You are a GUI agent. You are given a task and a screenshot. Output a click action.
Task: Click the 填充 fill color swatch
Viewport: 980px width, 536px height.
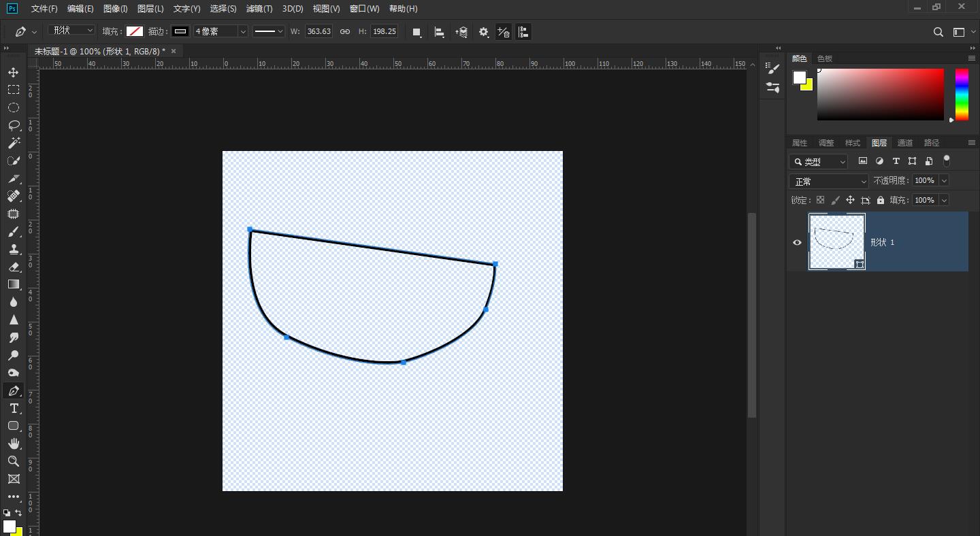[x=135, y=31]
